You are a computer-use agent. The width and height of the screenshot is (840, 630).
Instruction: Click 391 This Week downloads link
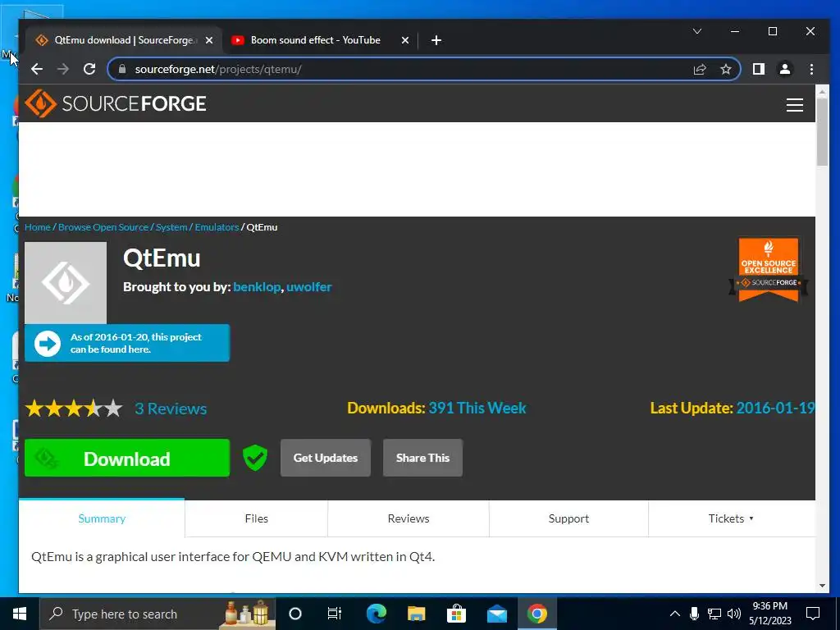click(477, 409)
